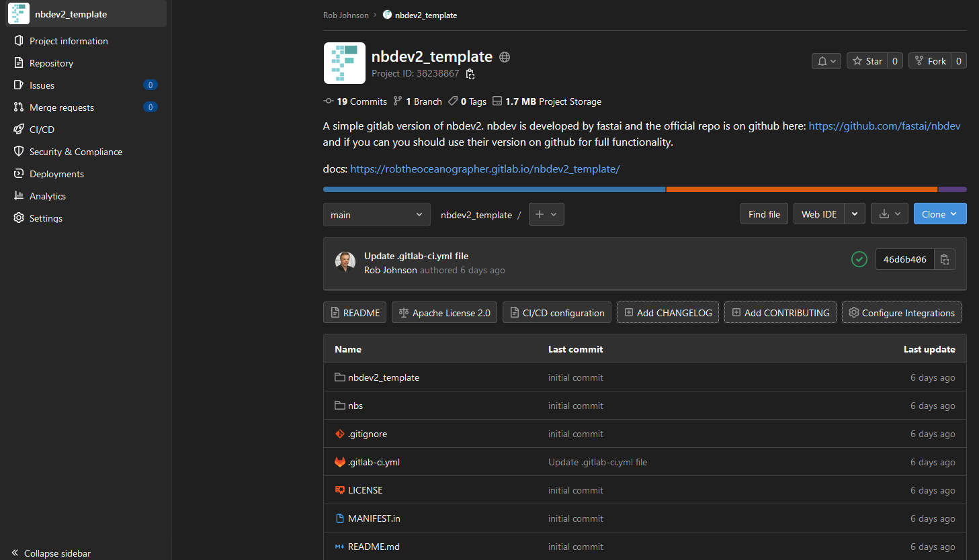Open CI/CD configuration
The image size is (979, 560).
(x=557, y=312)
